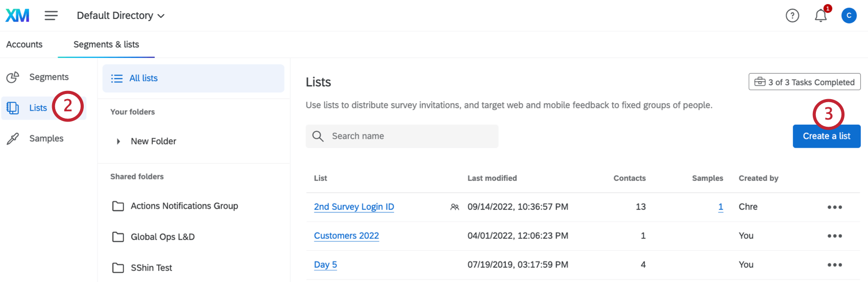Select Samples in the left sidebar
The width and height of the screenshot is (868, 282).
pyautogui.click(x=46, y=138)
